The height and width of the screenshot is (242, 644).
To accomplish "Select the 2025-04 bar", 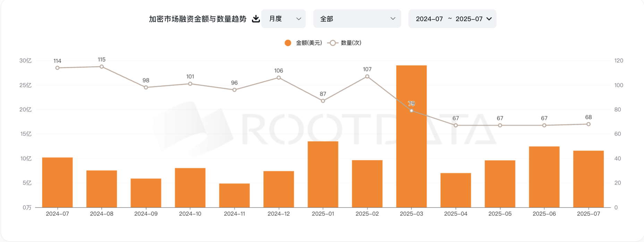I will pyautogui.click(x=456, y=190).
